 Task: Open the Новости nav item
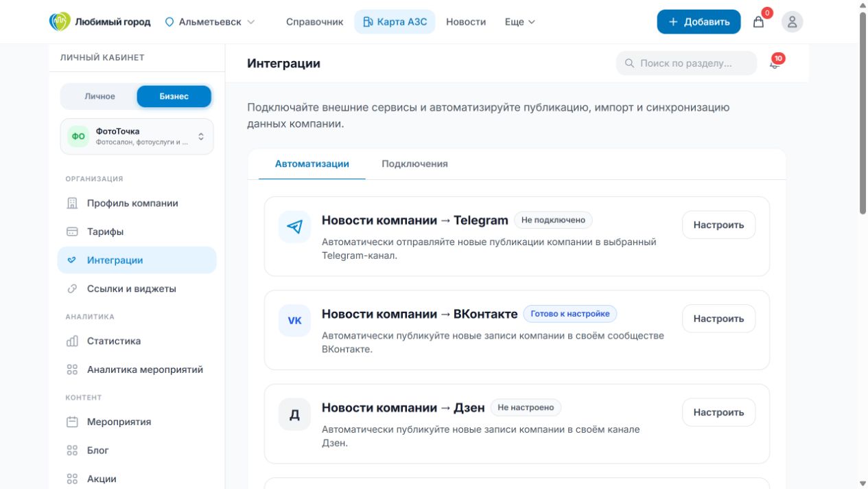(466, 22)
